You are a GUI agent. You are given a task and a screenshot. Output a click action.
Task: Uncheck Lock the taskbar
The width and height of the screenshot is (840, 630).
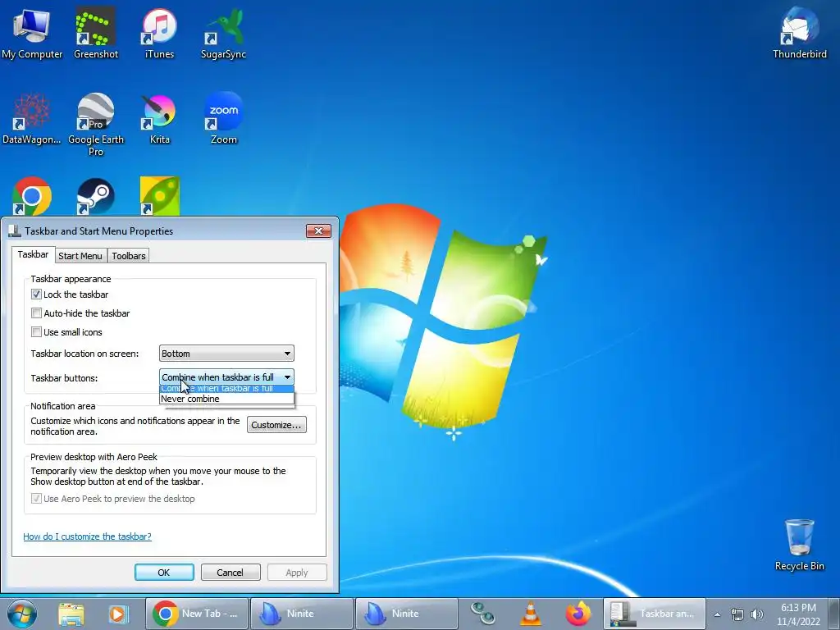[x=36, y=294]
